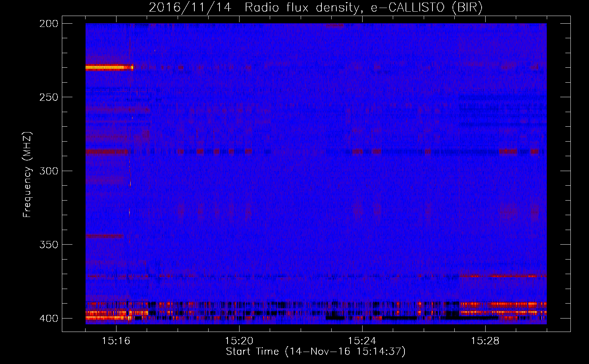Viewport: 589px width, 364px height.
Task: Click the 350 frequency tick label
Action: tap(48, 245)
